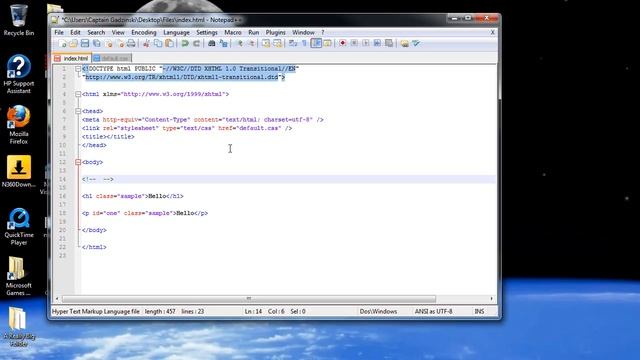Open the Macro menu
The height and width of the screenshot is (360, 640).
tap(233, 32)
